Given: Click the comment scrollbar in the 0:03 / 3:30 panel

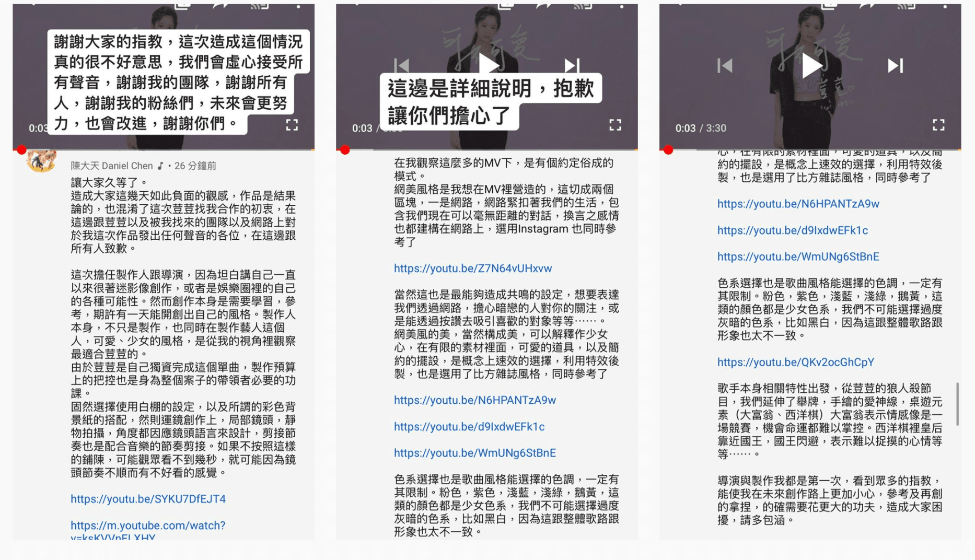Looking at the screenshot, I should click(957, 404).
